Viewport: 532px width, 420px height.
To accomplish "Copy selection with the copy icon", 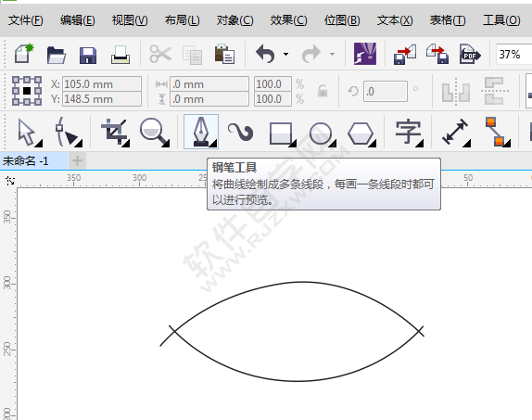I will (x=193, y=55).
